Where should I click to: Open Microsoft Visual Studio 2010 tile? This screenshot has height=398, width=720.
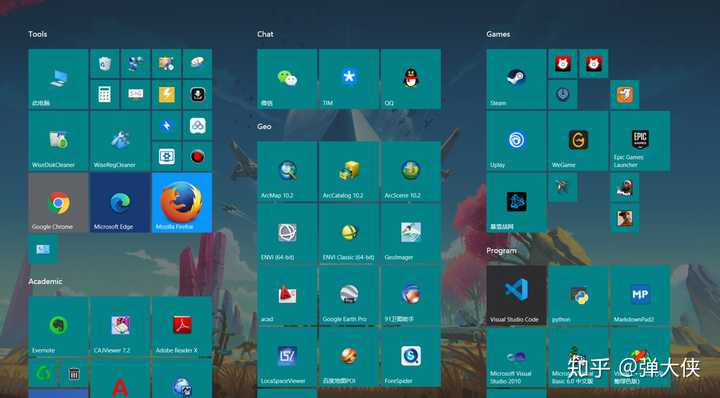pyautogui.click(x=516, y=357)
